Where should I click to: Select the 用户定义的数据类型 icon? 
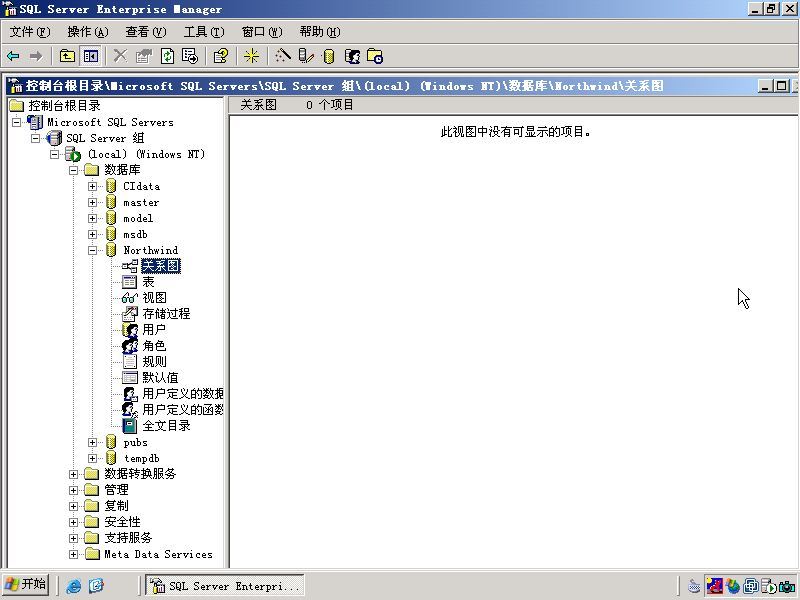pos(130,394)
